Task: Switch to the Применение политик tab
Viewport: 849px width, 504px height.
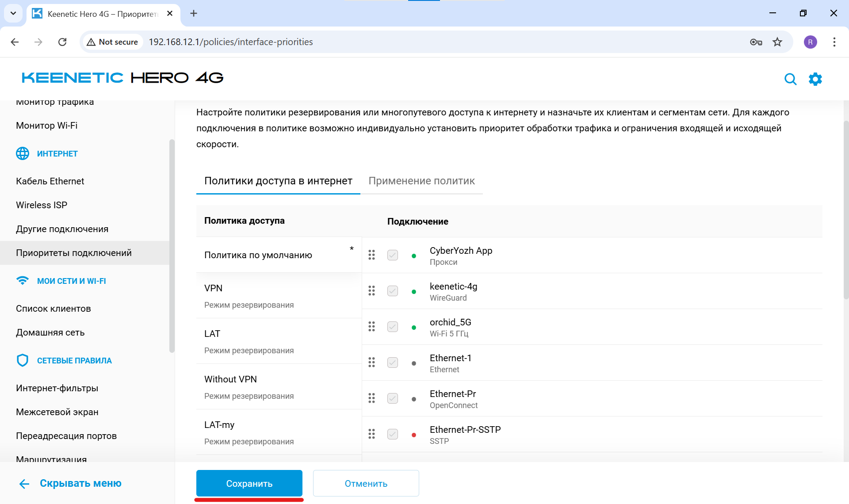Action: point(421,181)
